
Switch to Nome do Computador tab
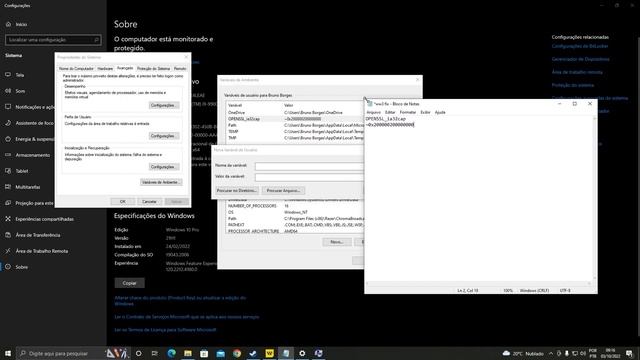coord(76,69)
